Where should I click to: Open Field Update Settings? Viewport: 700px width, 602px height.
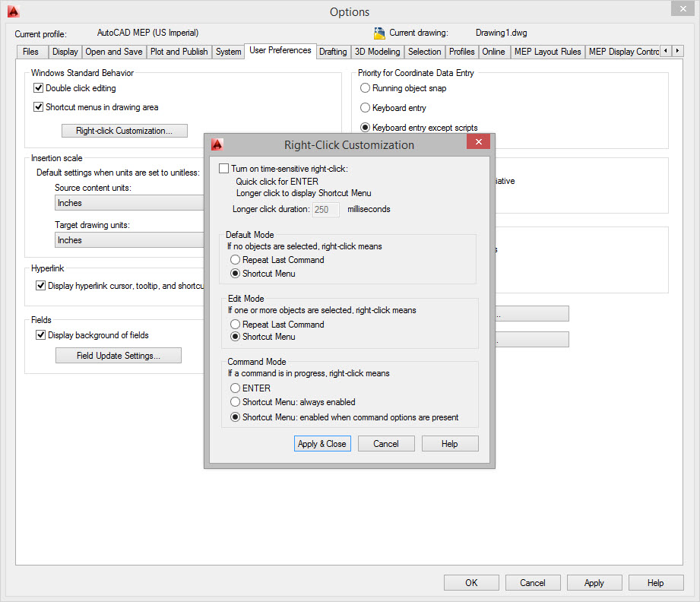pos(119,356)
